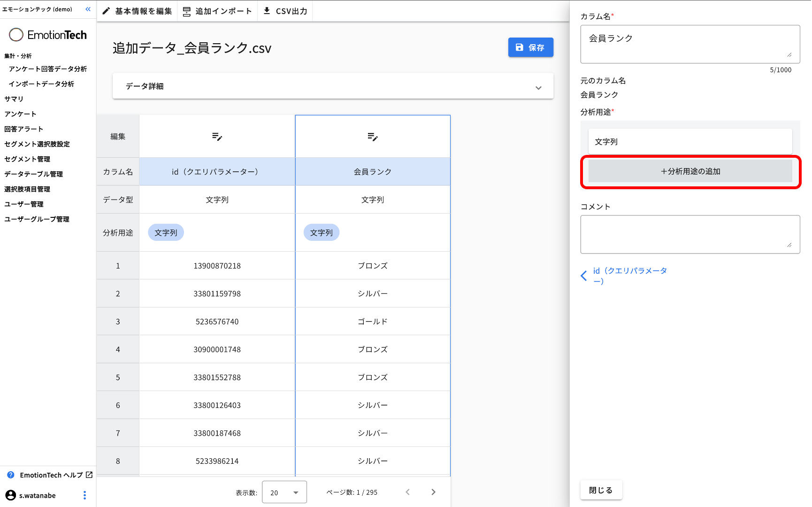The height and width of the screenshot is (507, 812).
Task: Click the 閉じる button
Action: click(601, 490)
